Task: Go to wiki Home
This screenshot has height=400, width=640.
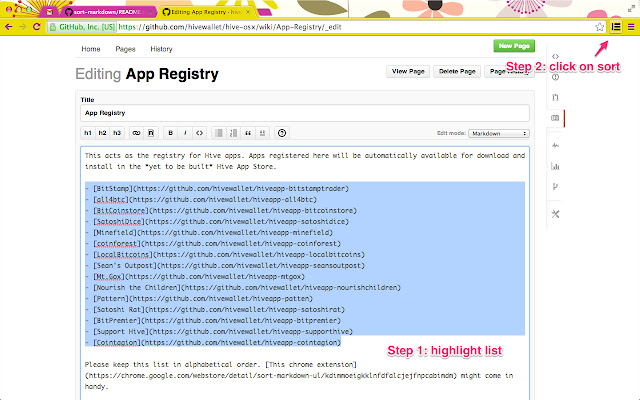Action: (x=91, y=49)
